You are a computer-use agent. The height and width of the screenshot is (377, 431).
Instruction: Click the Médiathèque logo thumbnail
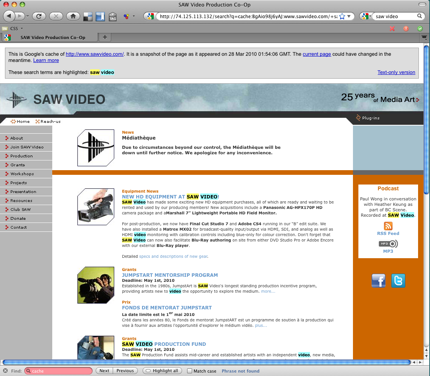click(96, 148)
